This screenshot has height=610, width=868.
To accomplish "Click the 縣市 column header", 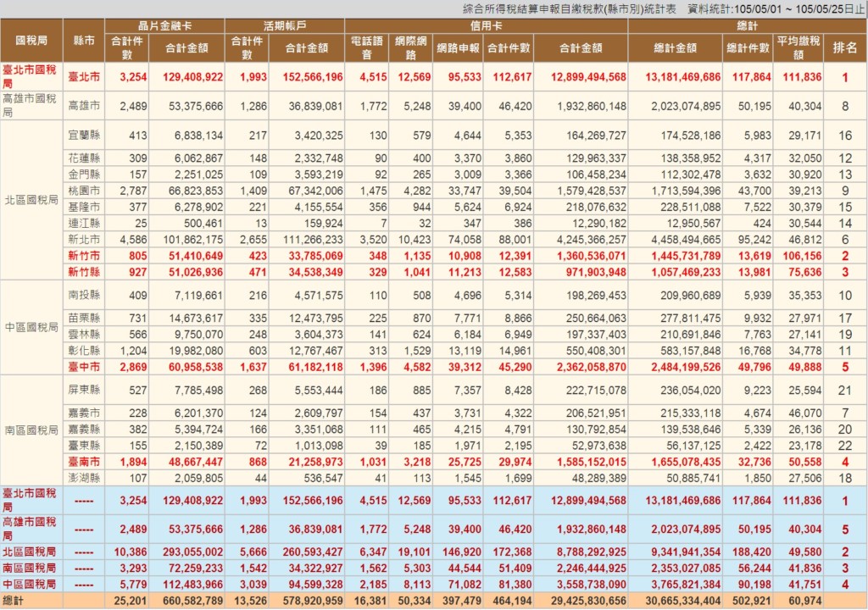I will pos(84,40).
